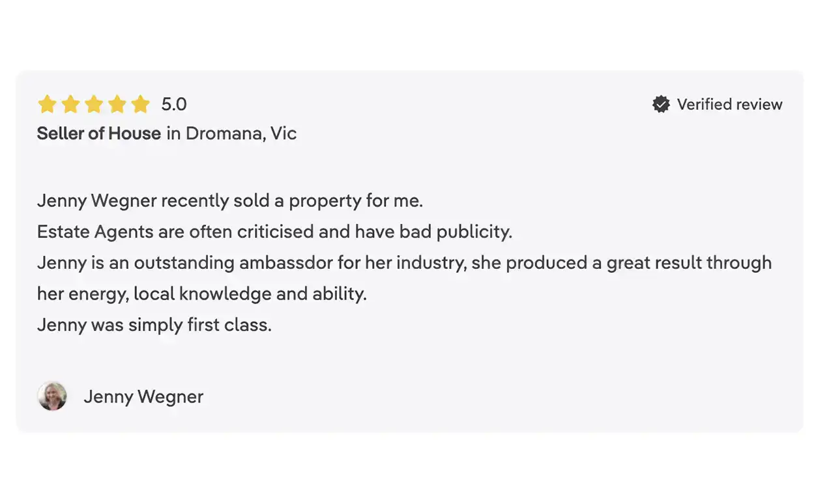Open the Jenny Wegner agent name link
Viewport: 816px width, 504px height.
[x=143, y=397]
